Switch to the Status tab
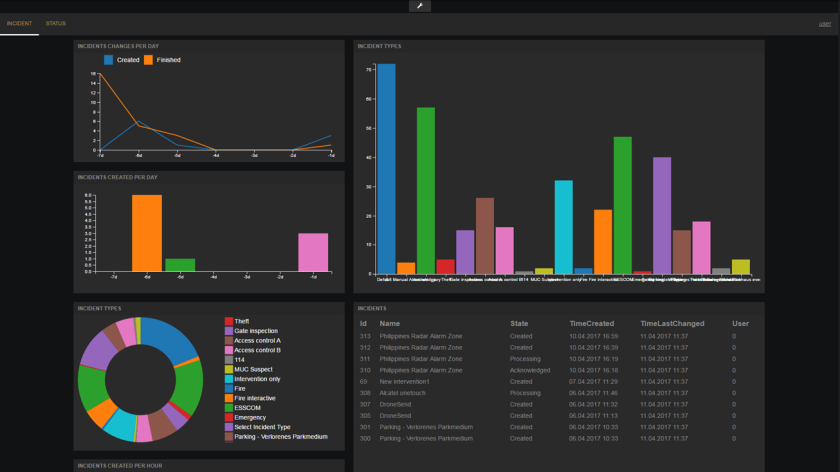840x472 pixels. [x=56, y=22]
